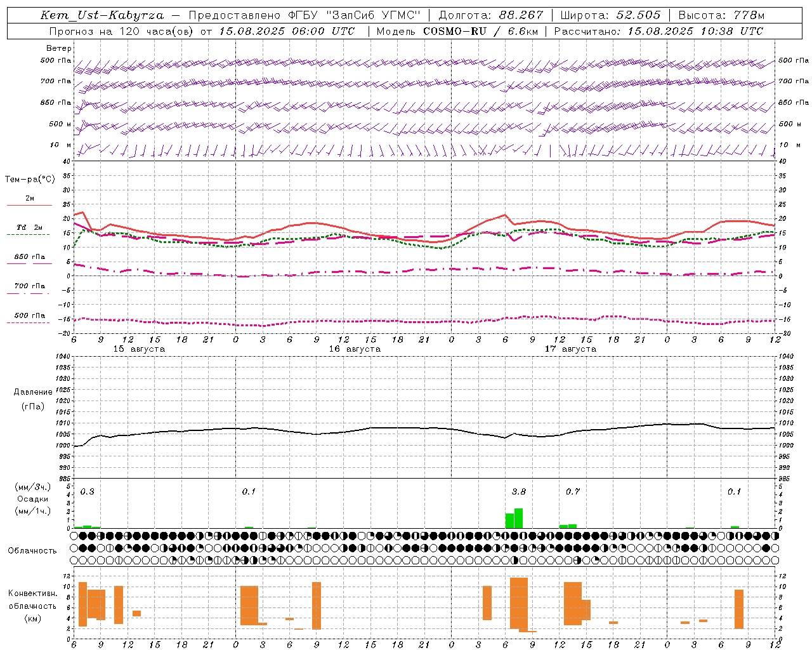Click the elevation label Высота: 778м
The height and width of the screenshot is (650, 812).
721,15
